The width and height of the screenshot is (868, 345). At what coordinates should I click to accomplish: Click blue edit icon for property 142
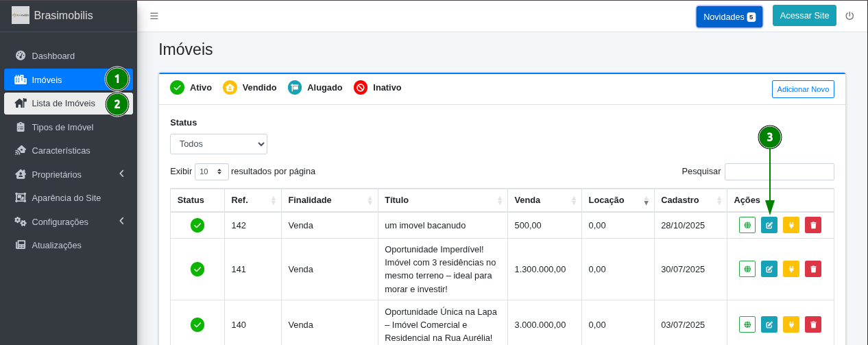tap(769, 225)
